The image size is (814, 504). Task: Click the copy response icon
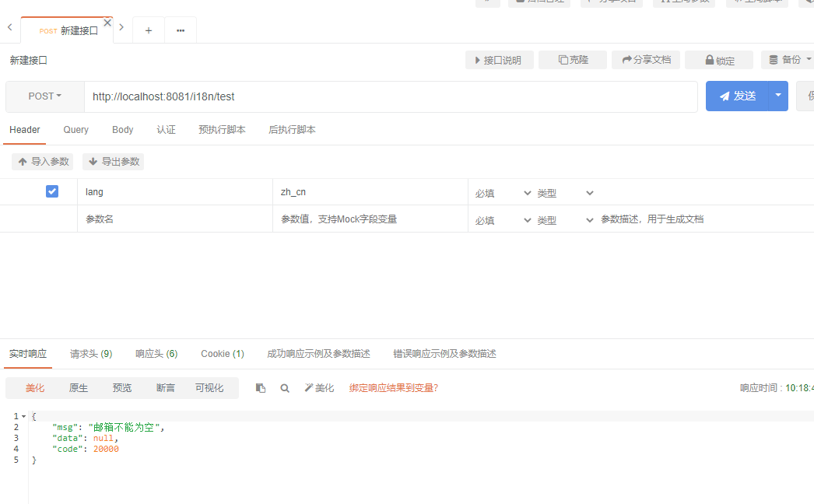pos(261,387)
